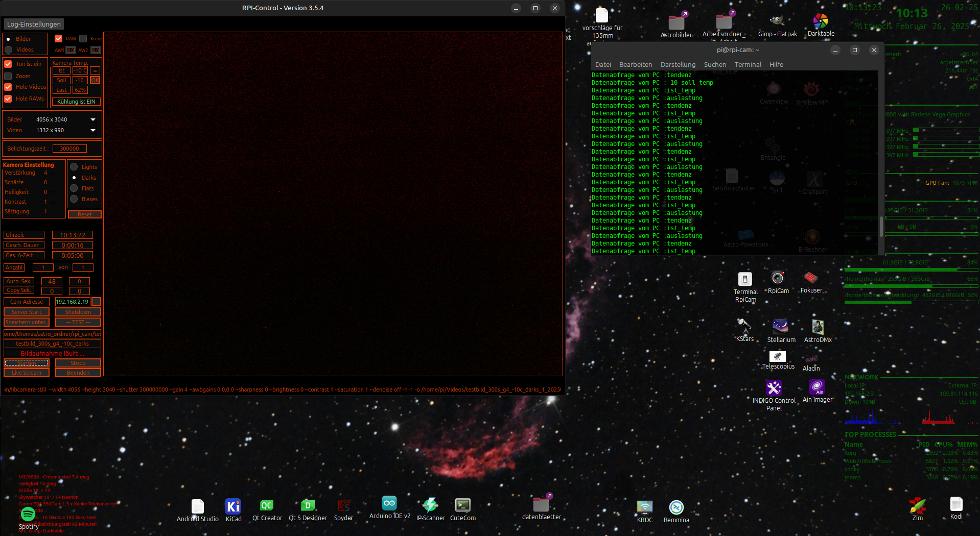Click the Cam-Adresse IP field
The width and height of the screenshot is (980, 536).
coord(73,302)
